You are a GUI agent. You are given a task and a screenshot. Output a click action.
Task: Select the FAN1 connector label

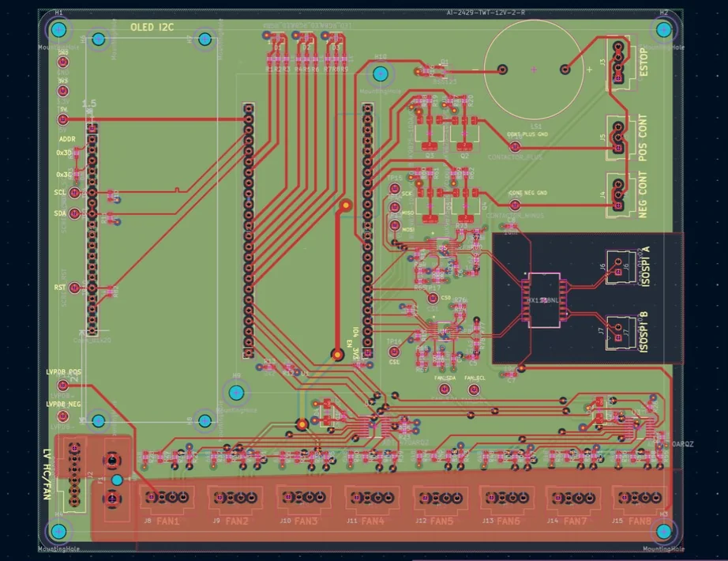coord(167,521)
